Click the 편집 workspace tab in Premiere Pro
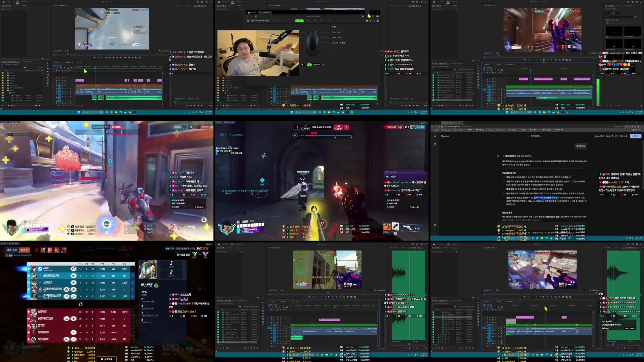Image resolution: width=644 pixels, height=362 pixels. point(18,2)
